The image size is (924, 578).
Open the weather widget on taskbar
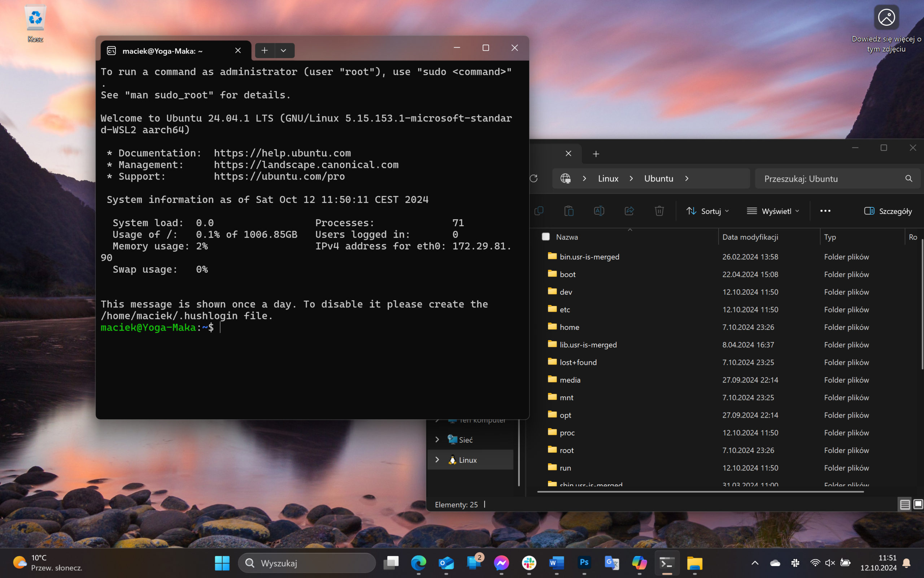pos(47,563)
